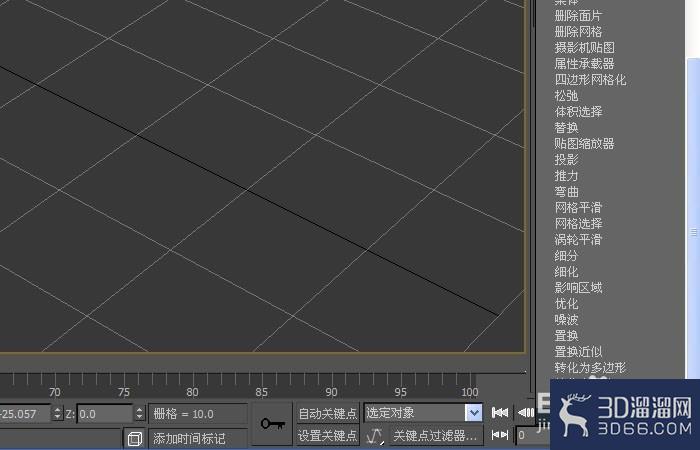
Task: Choose 转化为多边形 modifier
Action: pyautogui.click(x=590, y=368)
